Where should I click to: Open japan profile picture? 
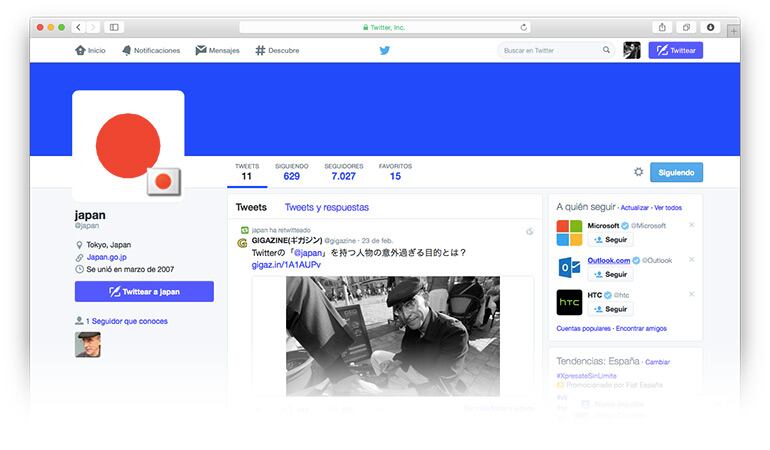pyautogui.click(x=129, y=146)
